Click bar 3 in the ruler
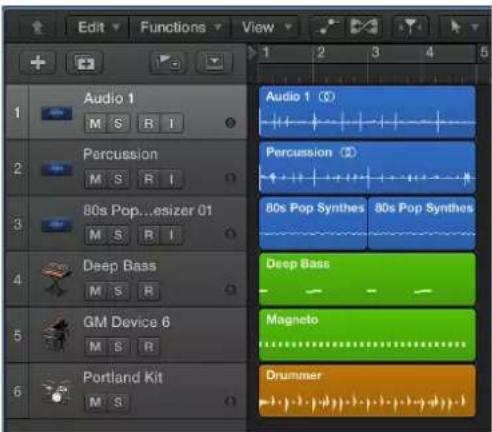Image resolution: width=492 pixels, height=432 pixels. click(375, 53)
